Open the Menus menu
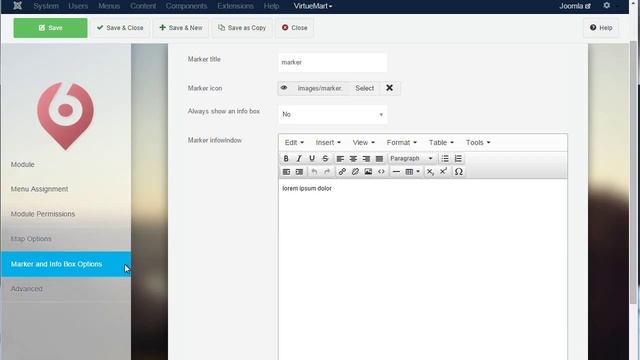Image resolution: width=640 pixels, height=360 pixels. tap(109, 6)
